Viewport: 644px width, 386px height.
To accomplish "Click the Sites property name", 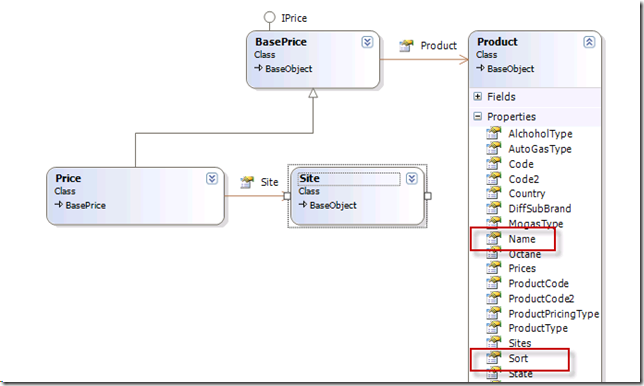I will (x=520, y=343).
